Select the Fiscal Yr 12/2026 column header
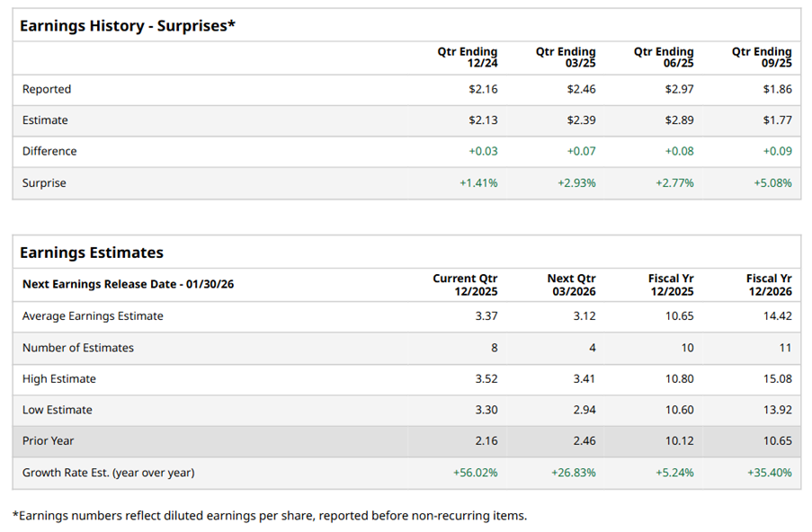The height and width of the screenshot is (532, 812). coord(769,284)
